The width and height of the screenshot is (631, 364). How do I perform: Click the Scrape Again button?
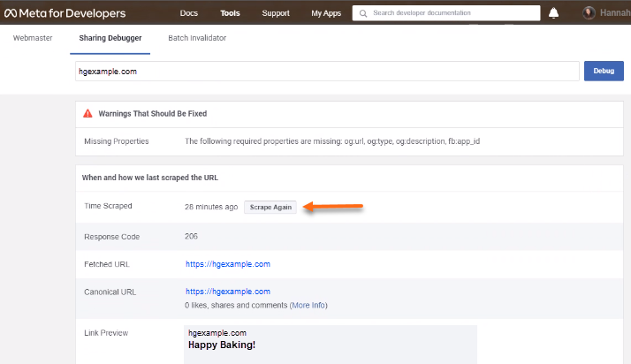click(x=270, y=207)
